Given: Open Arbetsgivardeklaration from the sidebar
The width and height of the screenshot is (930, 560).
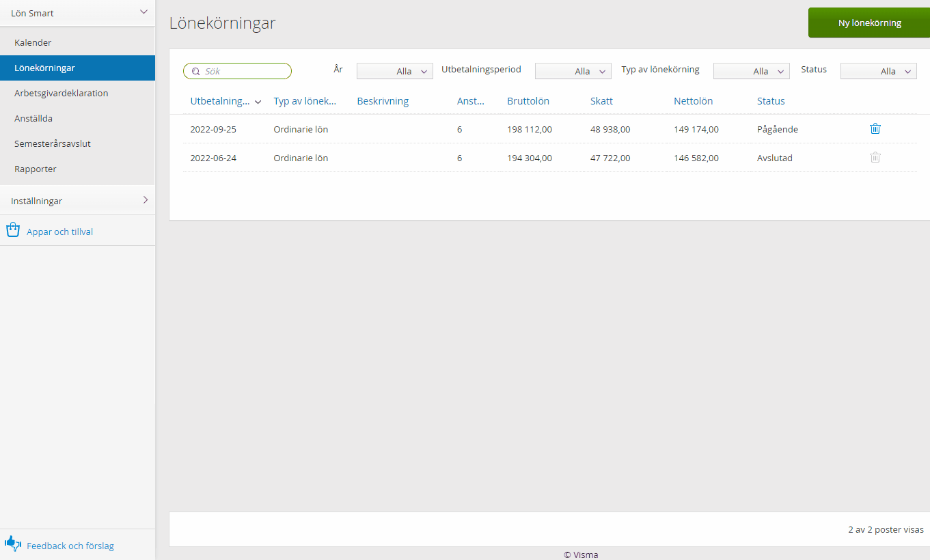Looking at the screenshot, I should pyautogui.click(x=61, y=93).
